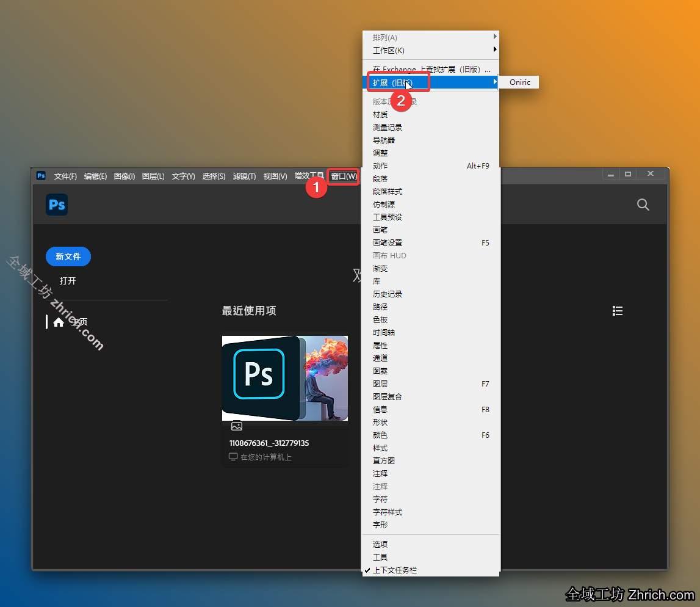This screenshot has width=700, height=607.
Task: Open the 文字(Y) menu
Action: click(184, 176)
